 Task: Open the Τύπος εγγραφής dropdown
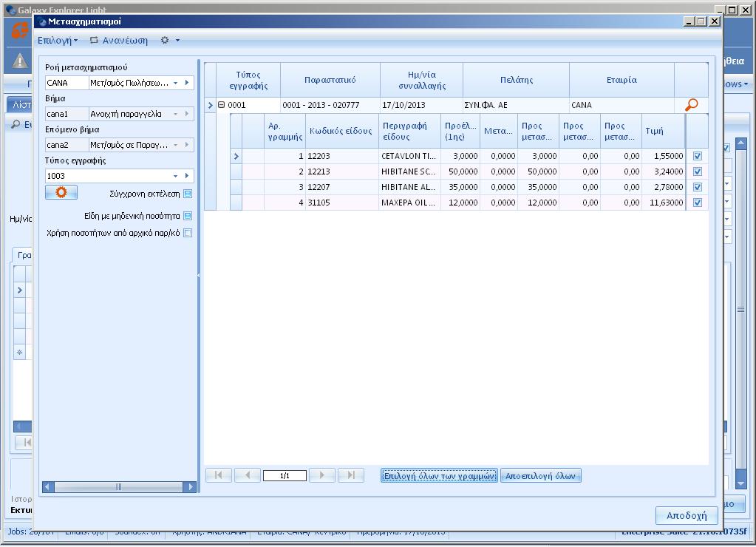175,176
